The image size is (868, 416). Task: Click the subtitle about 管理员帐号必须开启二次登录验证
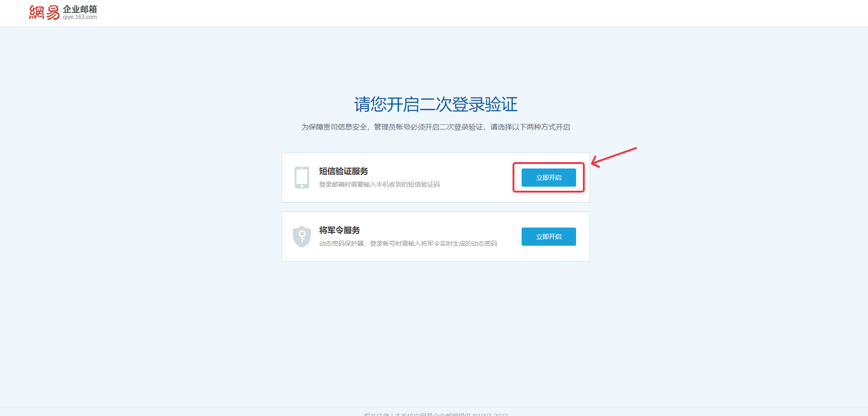tap(436, 127)
